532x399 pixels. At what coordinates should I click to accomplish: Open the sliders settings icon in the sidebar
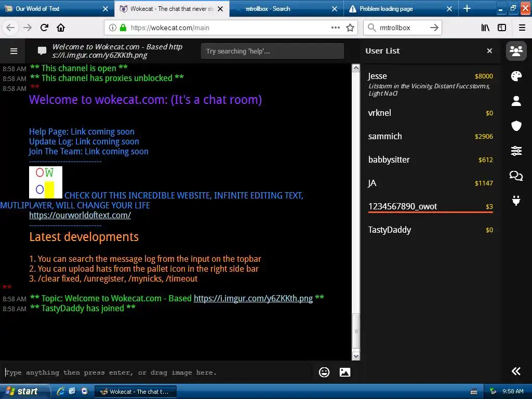(x=516, y=151)
